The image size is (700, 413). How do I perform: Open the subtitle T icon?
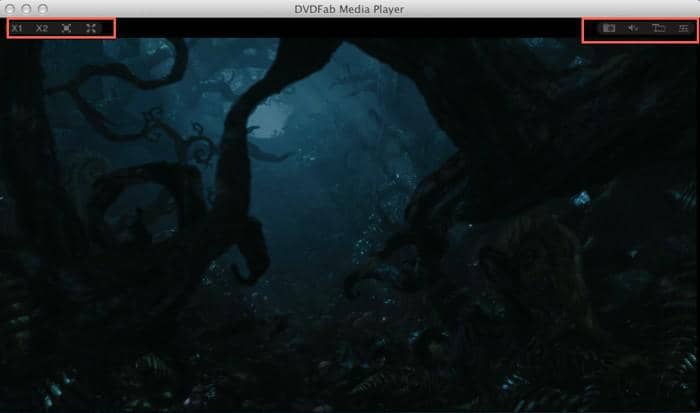click(x=658, y=28)
